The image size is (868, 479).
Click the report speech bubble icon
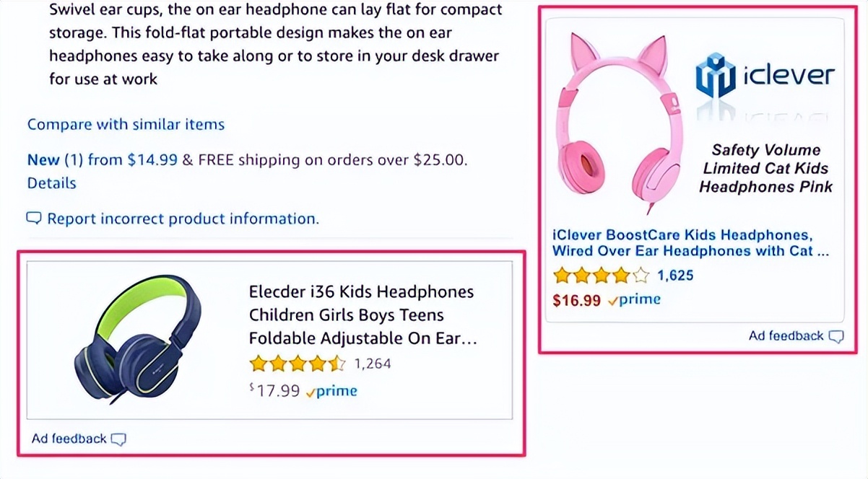pos(34,218)
